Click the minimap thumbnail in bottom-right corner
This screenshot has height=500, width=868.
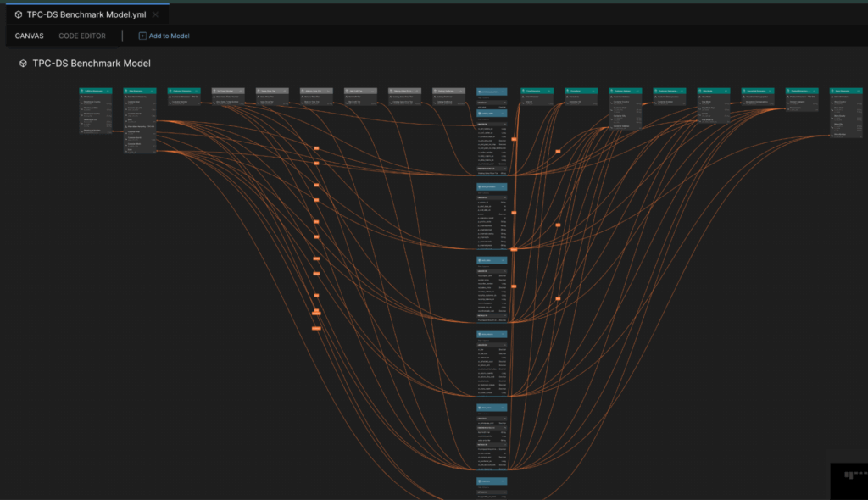849,481
